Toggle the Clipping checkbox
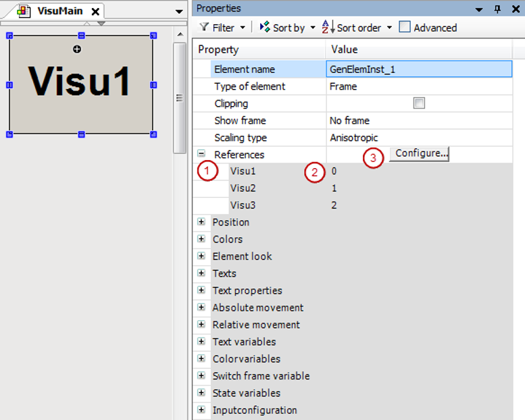The height and width of the screenshot is (420, 525). click(419, 103)
